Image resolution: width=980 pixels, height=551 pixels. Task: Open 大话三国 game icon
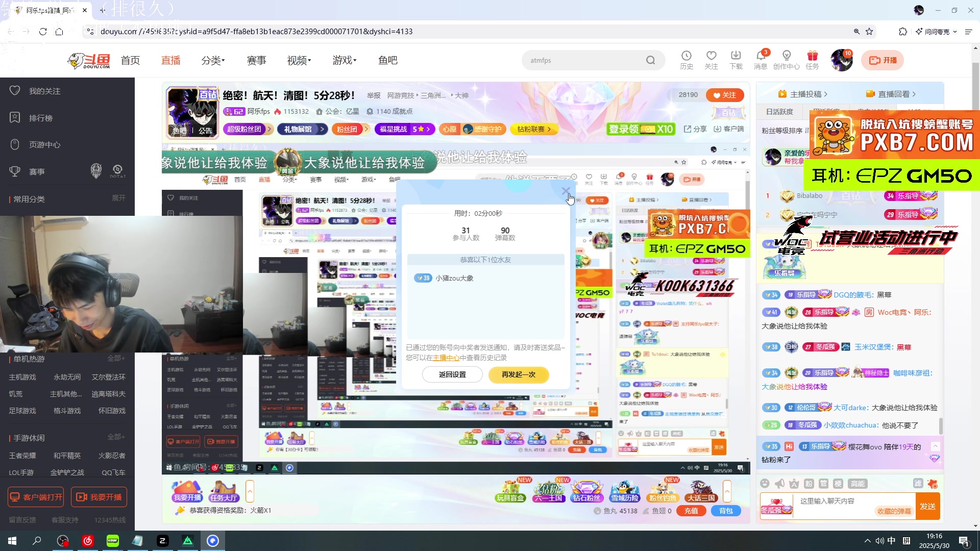[701, 491]
